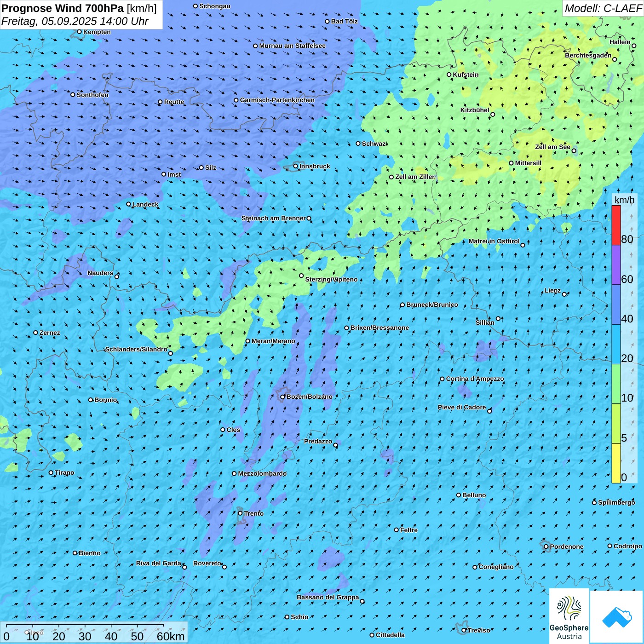Viewport: 644px width, 644px height.
Task: Click the Bassano del Grappa label
Action: click(328, 597)
